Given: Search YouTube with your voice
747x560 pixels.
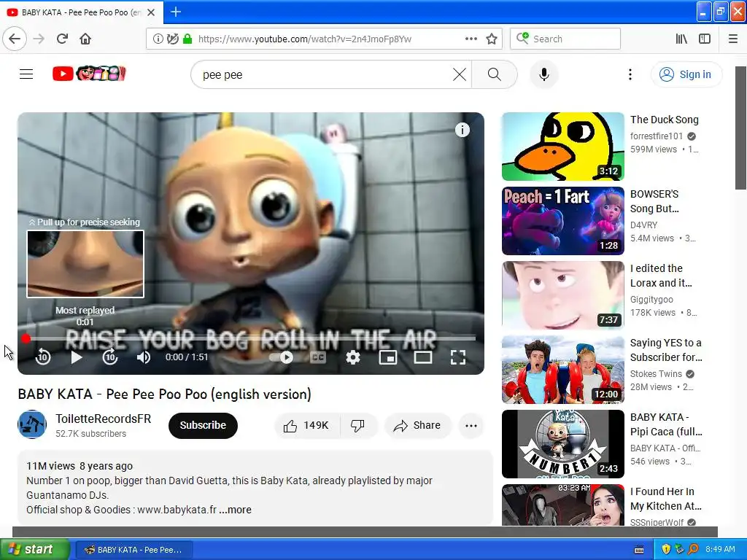Looking at the screenshot, I should (x=544, y=74).
